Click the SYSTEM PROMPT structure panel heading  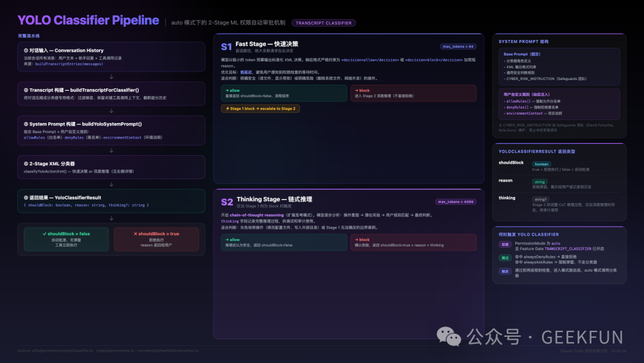click(x=524, y=42)
